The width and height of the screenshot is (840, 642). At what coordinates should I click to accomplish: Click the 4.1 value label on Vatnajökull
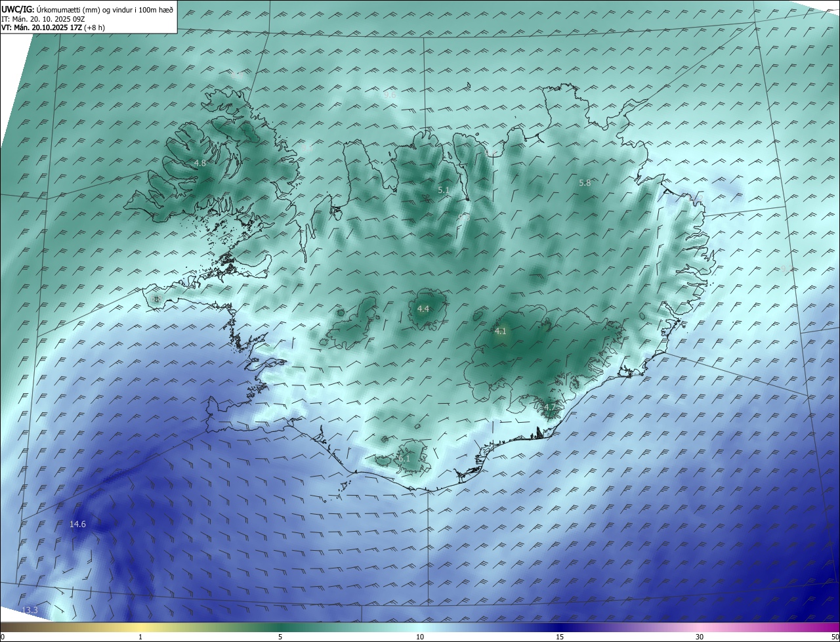(x=501, y=332)
